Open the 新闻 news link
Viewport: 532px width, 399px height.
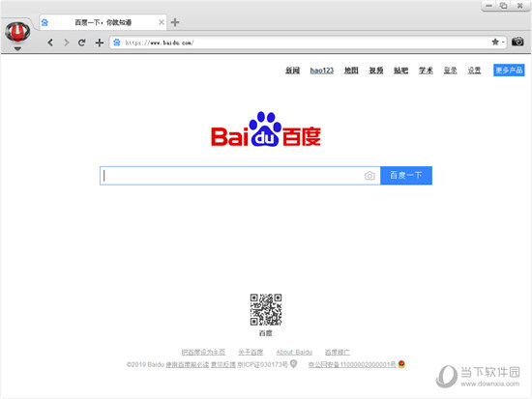coord(292,71)
